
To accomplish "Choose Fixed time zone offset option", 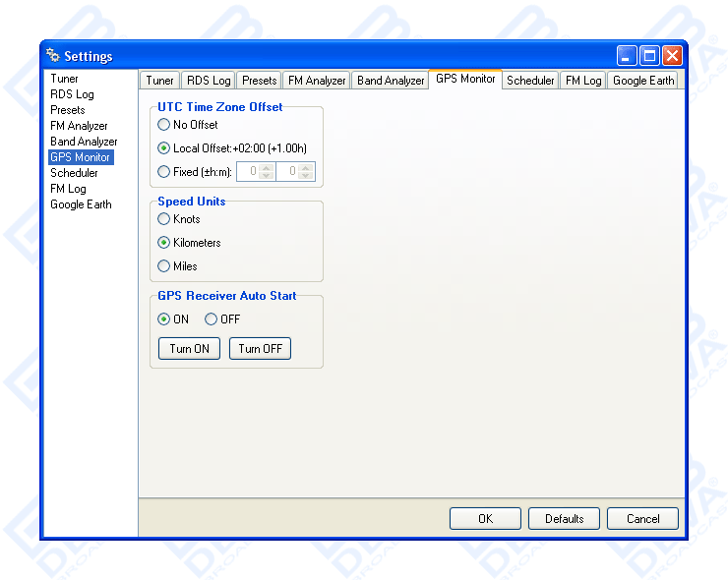I will tap(164, 172).
